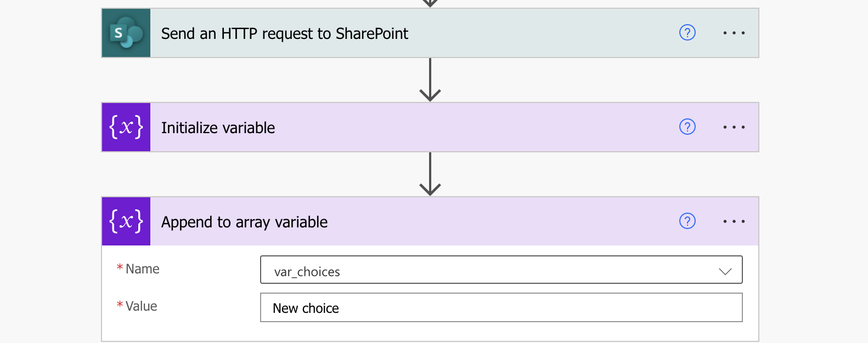Open help for Initialize variable action
This screenshot has height=343, width=868.
687,127
